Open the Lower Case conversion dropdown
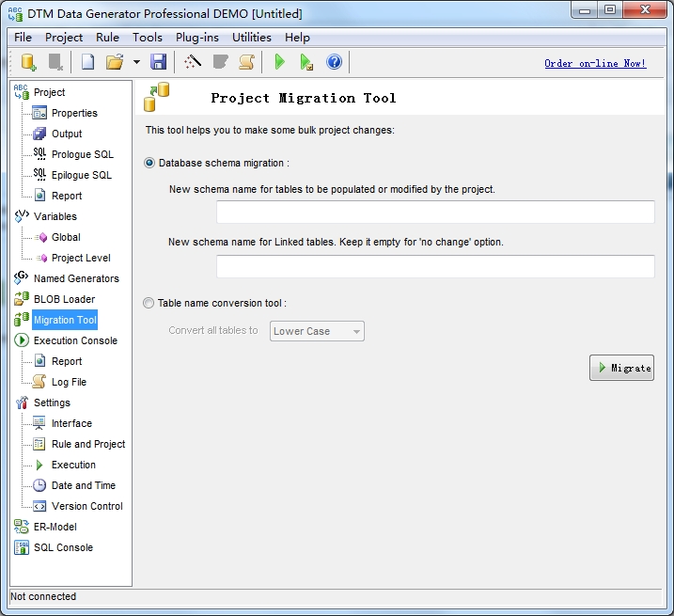Screen dimensions: 674x616 coord(317,331)
